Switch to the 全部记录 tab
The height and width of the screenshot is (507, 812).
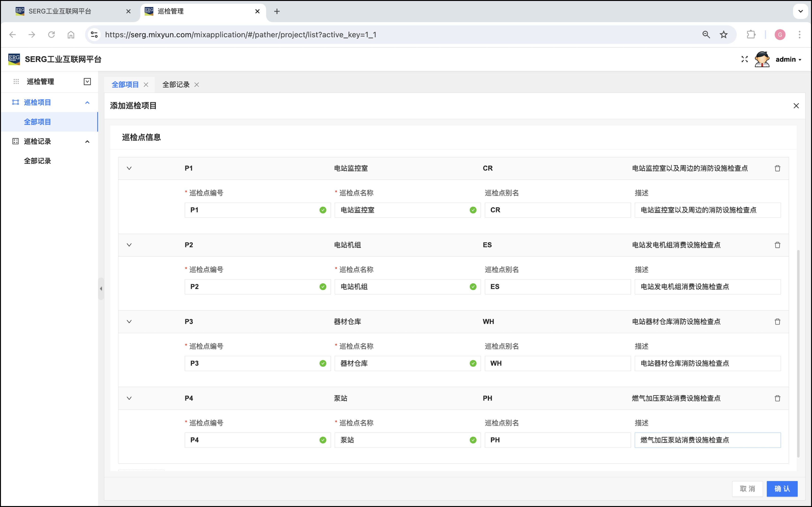pyautogui.click(x=176, y=85)
